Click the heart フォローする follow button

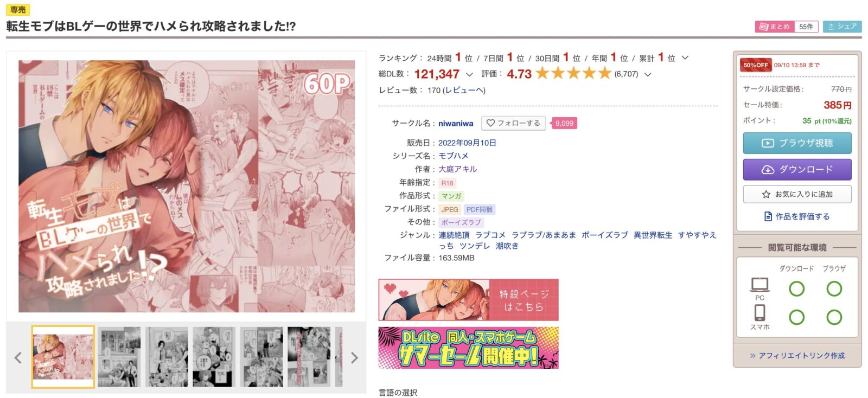tap(513, 123)
